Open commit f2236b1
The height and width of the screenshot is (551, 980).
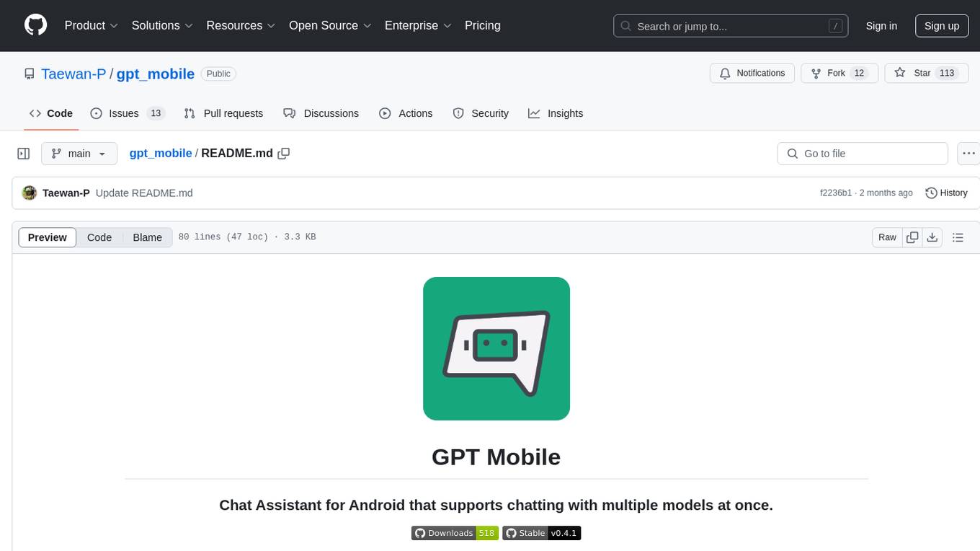[836, 193]
